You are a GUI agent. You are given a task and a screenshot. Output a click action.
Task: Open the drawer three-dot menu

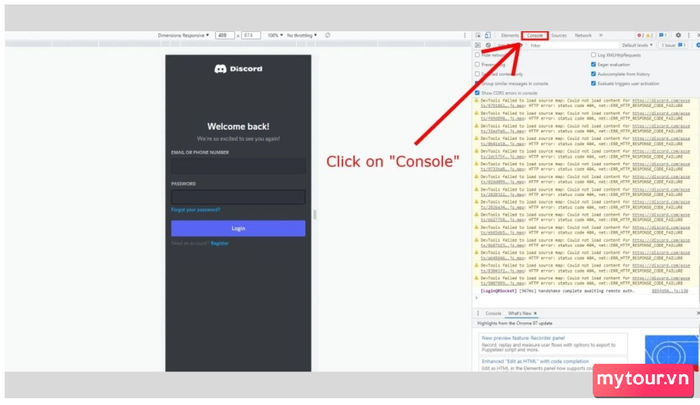point(478,313)
